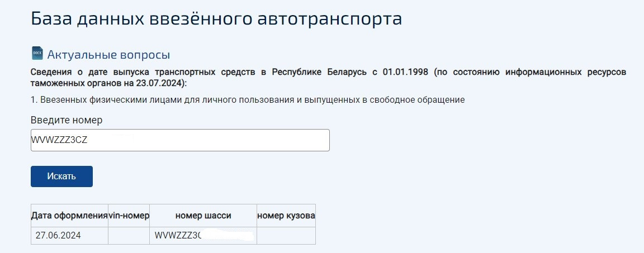The image size is (644, 253).
Task: Click the База данных ввезённого автотранспорта heading
Action: pyautogui.click(x=216, y=18)
